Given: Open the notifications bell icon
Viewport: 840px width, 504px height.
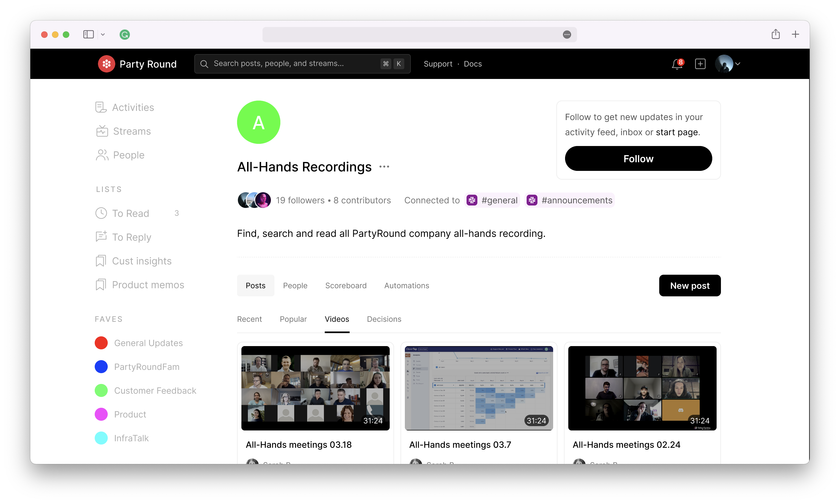Looking at the screenshot, I should 677,64.
